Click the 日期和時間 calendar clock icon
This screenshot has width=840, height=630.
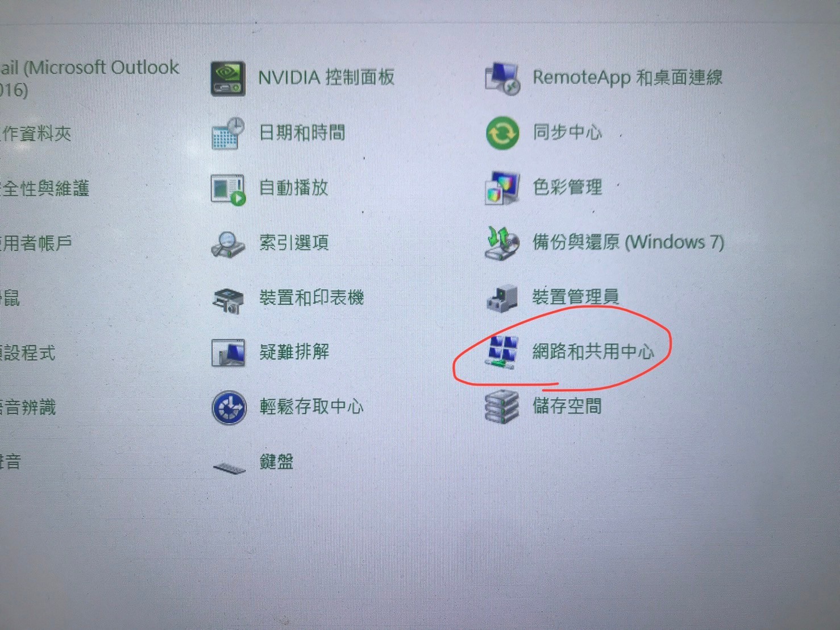pos(228,134)
